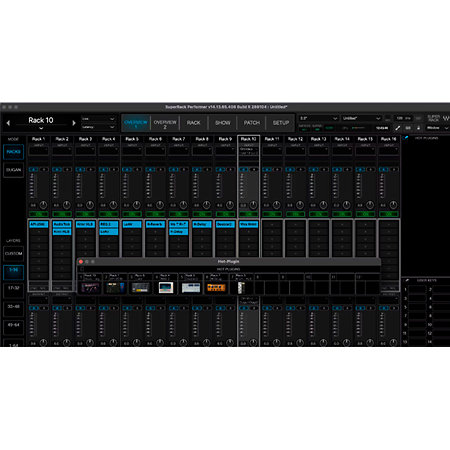
Task: Open the plugin in Rack 10
Action: click(x=249, y=224)
